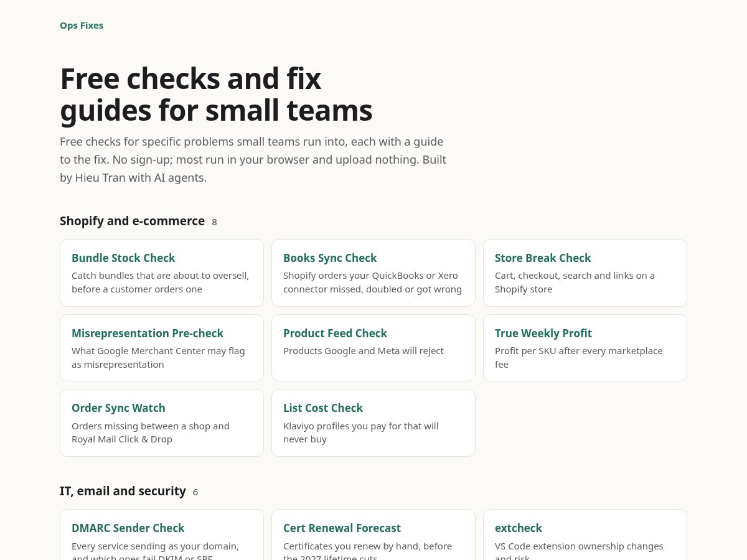Open the True Weekly Profit card
The image size is (747, 560).
(x=585, y=348)
